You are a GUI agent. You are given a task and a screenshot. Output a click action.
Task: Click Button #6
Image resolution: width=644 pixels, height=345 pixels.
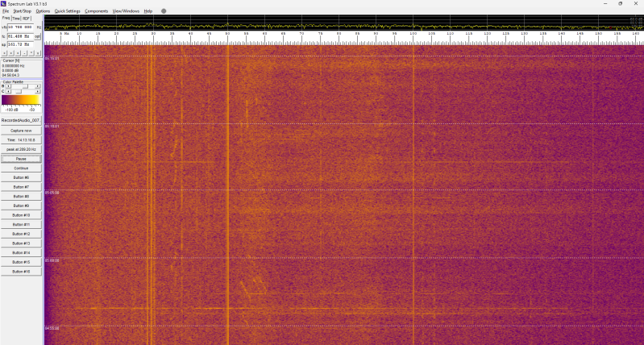coord(21,177)
